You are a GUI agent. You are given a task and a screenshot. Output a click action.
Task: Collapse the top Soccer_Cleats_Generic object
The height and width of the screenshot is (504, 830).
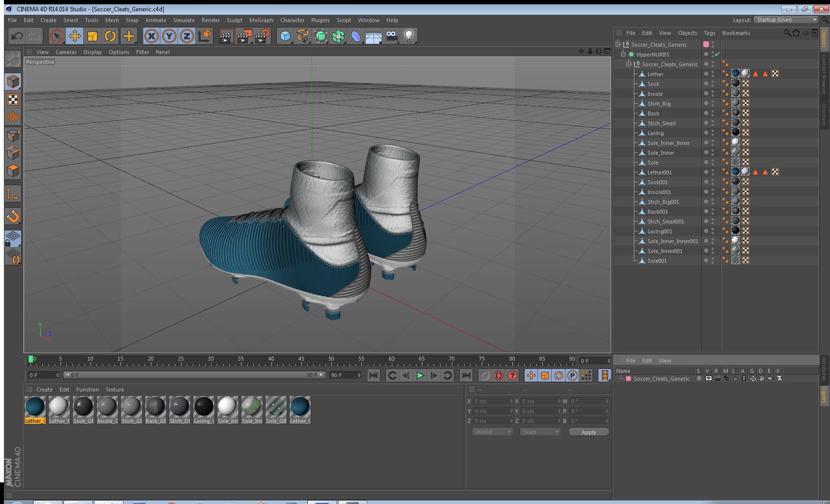pos(618,44)
